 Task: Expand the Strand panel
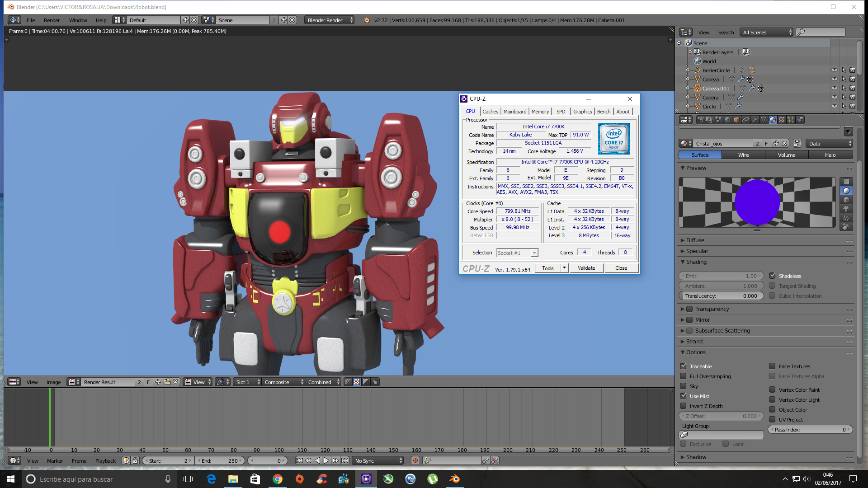coord(683,342)
